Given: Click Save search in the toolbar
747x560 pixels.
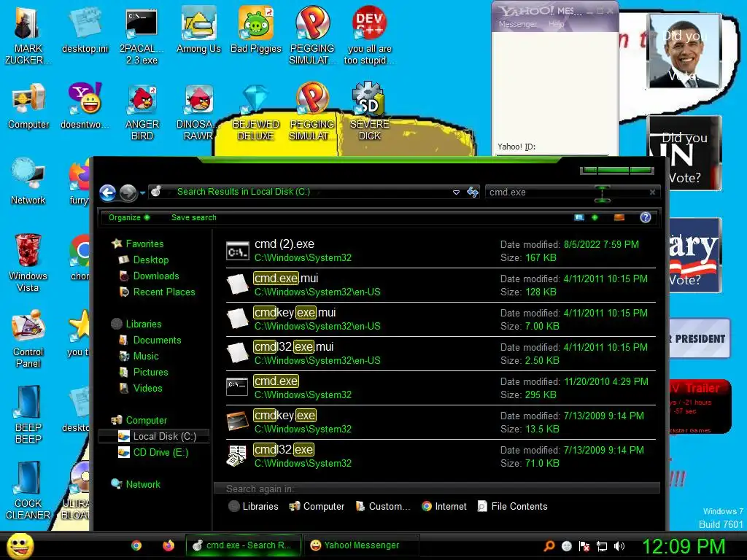Looking at the screenshot, I should coord(194,217).
